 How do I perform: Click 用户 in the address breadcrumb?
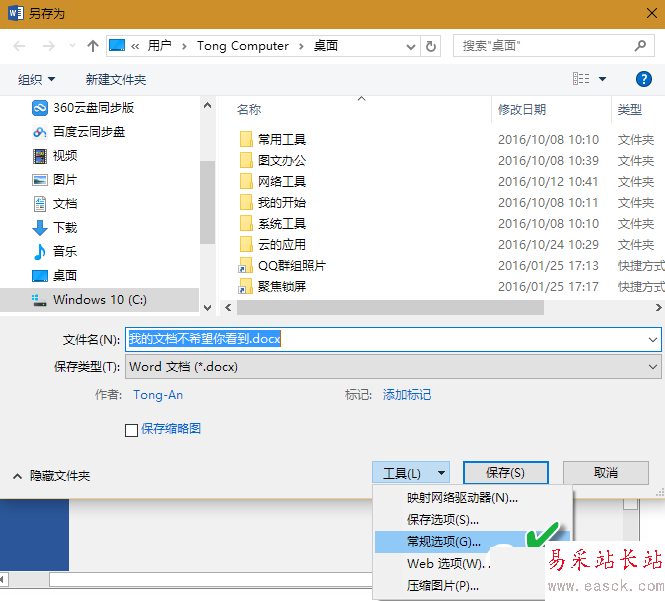click(159, 45)
